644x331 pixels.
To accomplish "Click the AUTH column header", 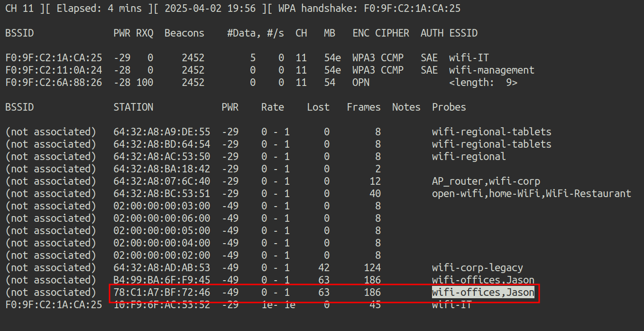I will tap(432, 33).
